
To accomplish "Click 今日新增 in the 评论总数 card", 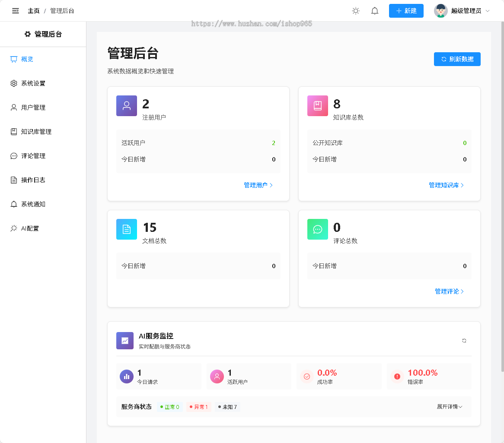I will pyautogui.click(x=389, y=266).
